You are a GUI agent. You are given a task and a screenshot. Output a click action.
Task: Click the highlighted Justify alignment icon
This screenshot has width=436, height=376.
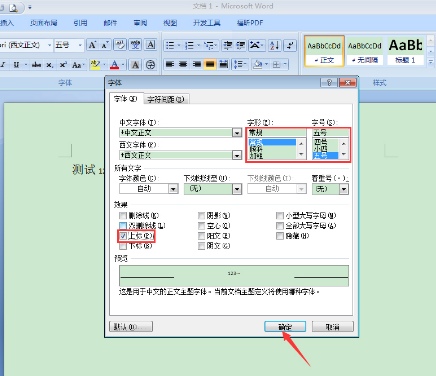(210, 64)
